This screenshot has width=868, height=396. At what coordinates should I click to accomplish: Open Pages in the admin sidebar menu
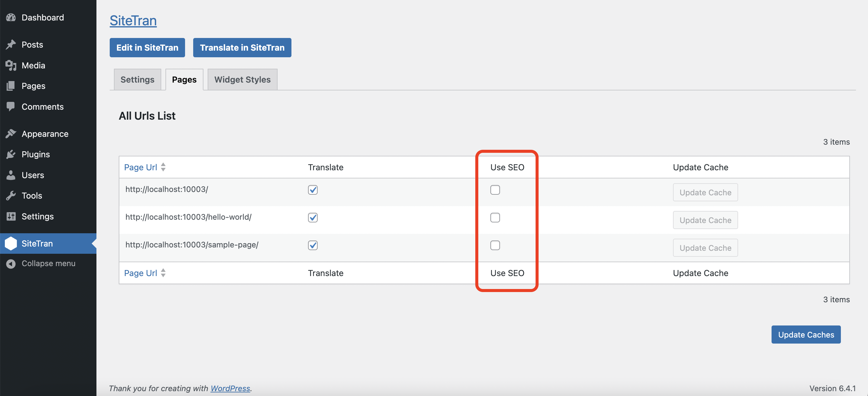point(48,86)
